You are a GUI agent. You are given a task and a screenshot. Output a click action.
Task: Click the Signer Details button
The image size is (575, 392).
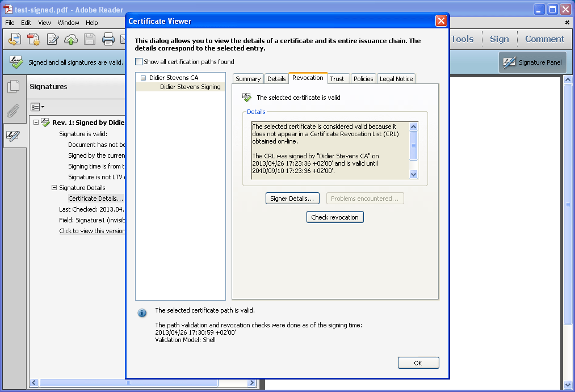pyautogui.click(x=292, y=199)
